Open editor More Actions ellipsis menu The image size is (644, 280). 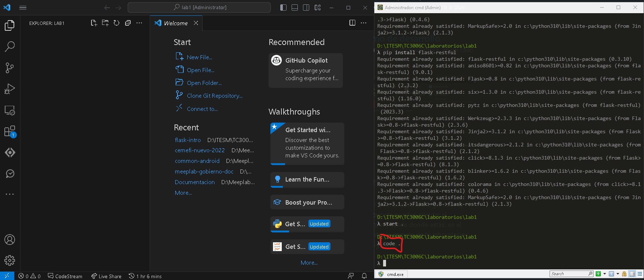(x=363, y=23)
